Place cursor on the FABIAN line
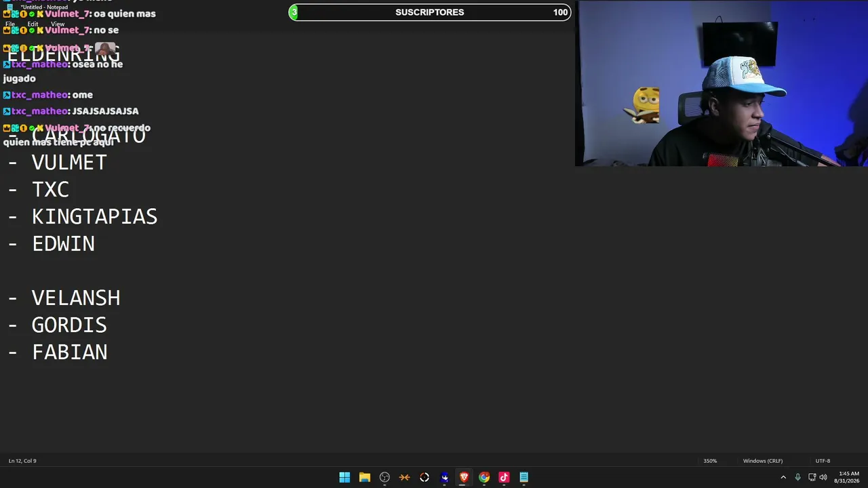The width and height of the screenshot is (868, 488). coord(69,352)
